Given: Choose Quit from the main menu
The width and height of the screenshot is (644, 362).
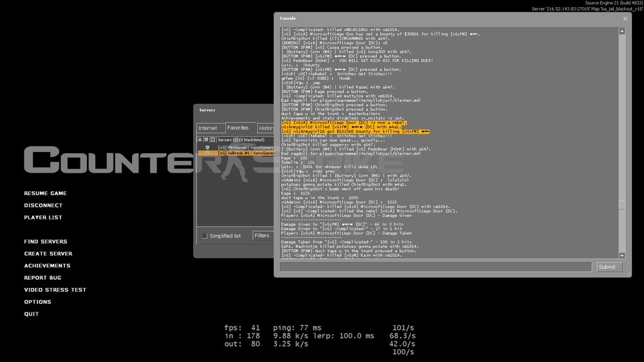Looking at the screenshot, I should 31,314.
